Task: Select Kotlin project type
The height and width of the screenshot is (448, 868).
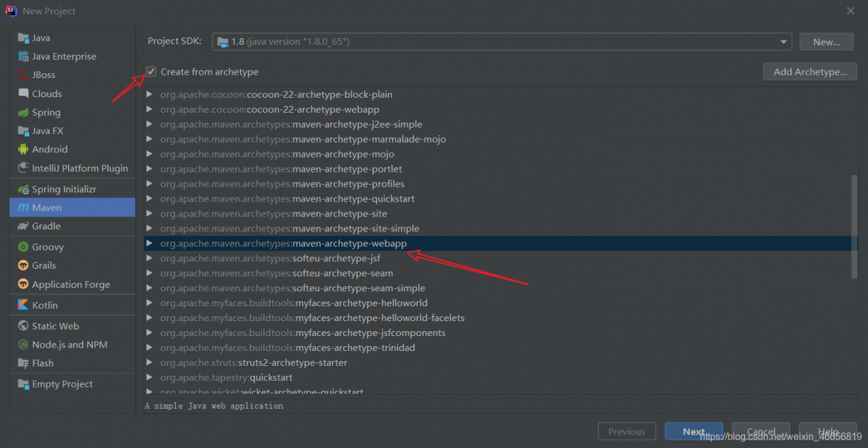Action: coord(72,305)
